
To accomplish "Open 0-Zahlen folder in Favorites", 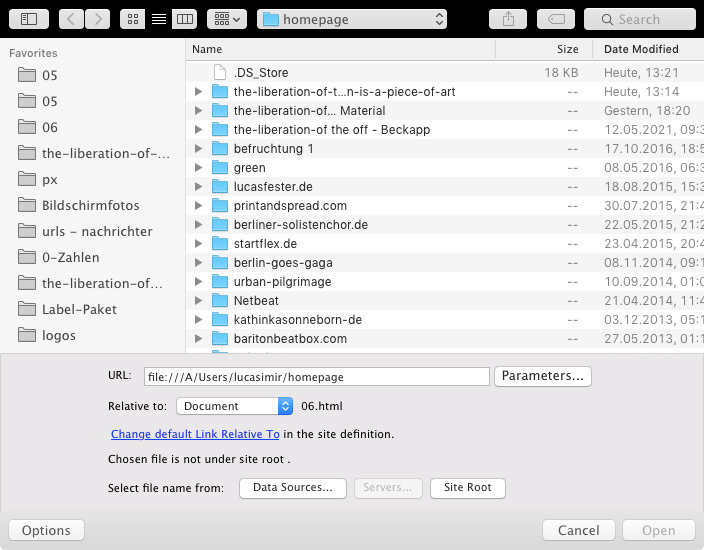I will [59, 258].
